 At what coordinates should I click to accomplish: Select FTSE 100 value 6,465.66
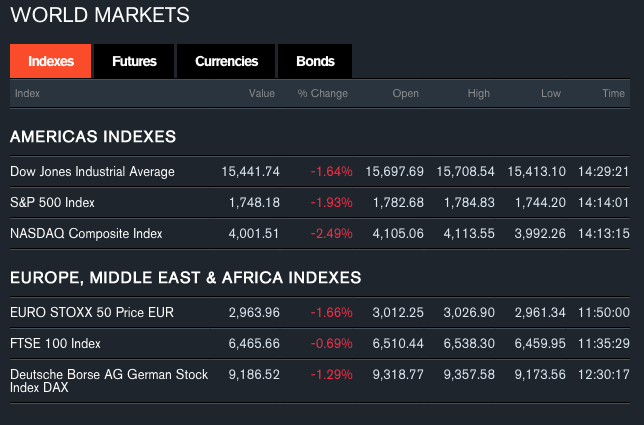(254, 343)
